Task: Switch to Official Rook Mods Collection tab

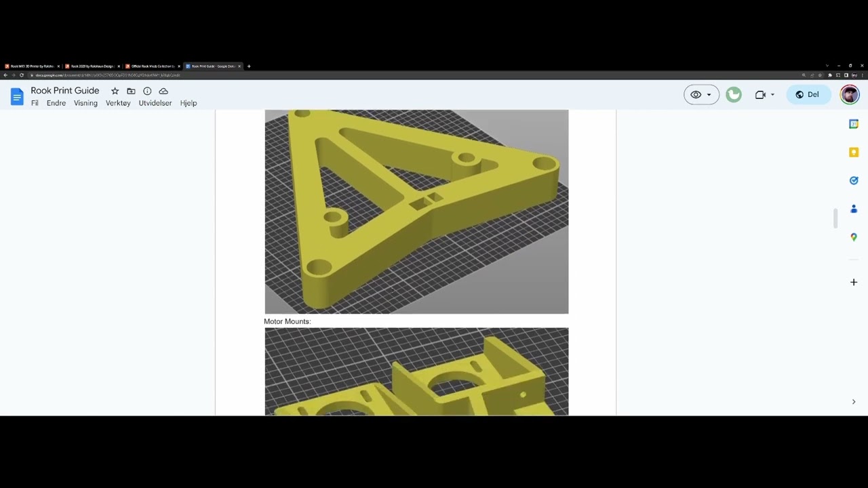Action: [x=152, y=66]
